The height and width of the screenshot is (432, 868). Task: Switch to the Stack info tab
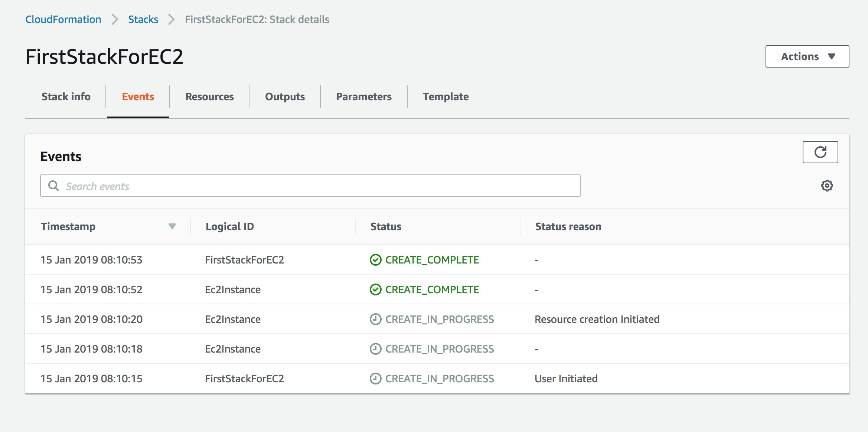pos(66,97)
